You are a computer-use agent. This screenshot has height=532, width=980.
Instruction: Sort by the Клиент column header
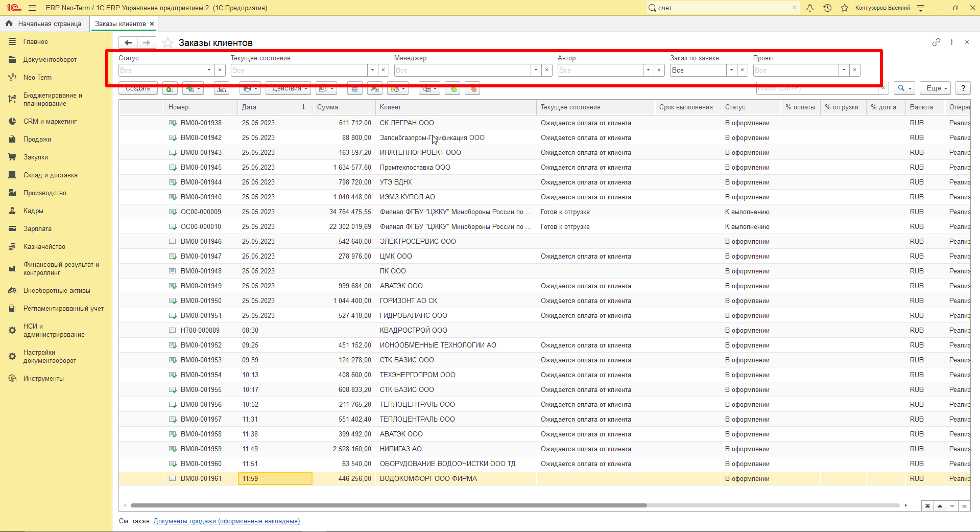(456, 107)
